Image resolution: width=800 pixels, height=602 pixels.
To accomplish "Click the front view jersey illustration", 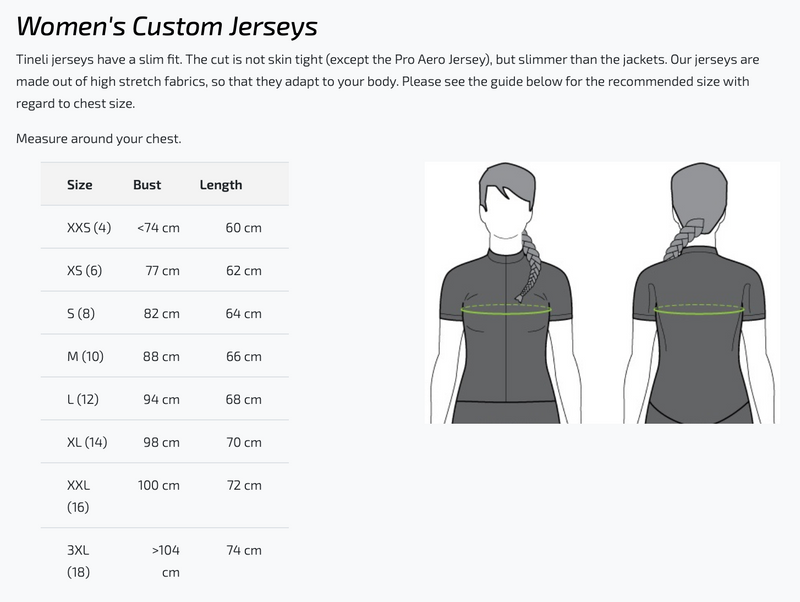I will tap(506, 293).
